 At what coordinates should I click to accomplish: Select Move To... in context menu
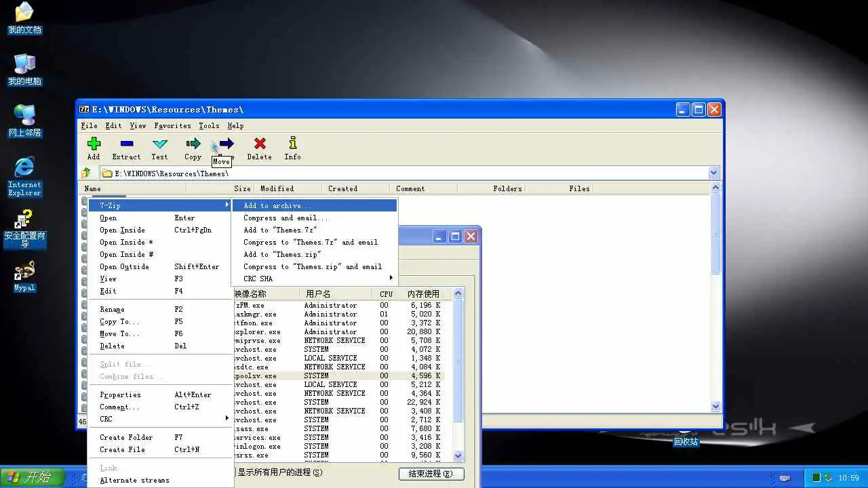click(x=161, y=333)
